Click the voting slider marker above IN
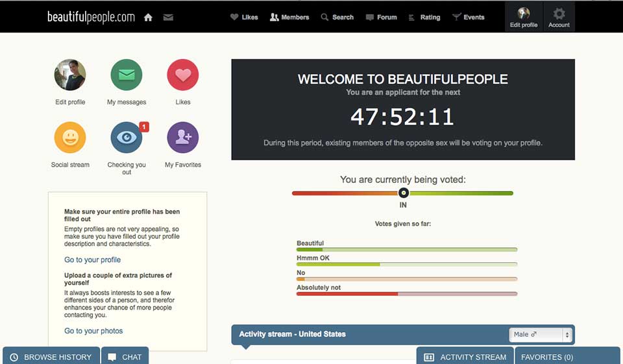 404,193
